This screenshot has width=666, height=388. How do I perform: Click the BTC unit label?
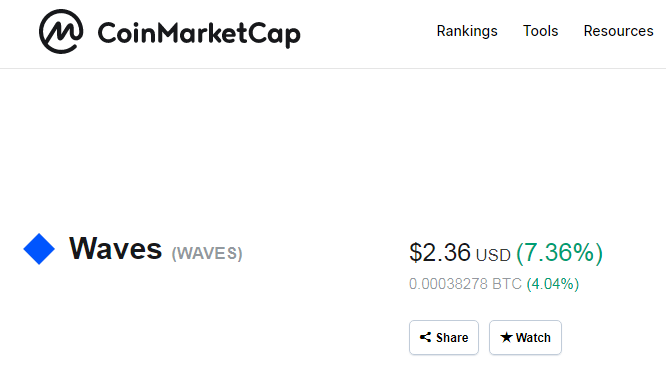point(507,284)
